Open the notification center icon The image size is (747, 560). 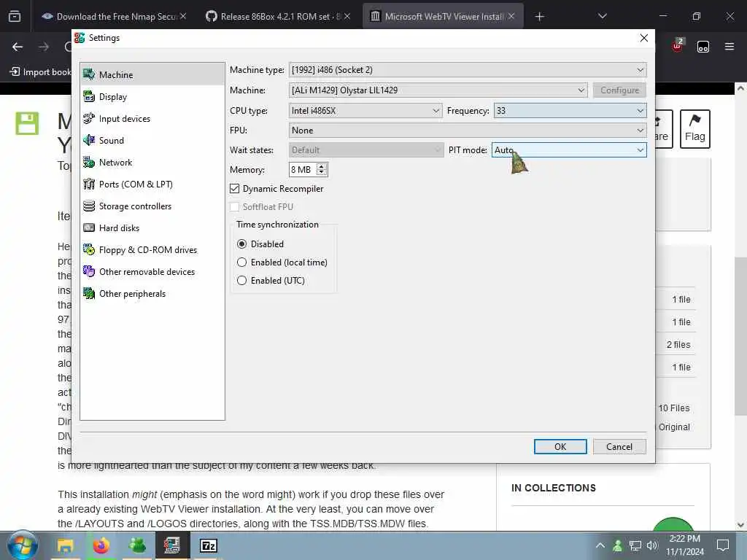[723, 545]
